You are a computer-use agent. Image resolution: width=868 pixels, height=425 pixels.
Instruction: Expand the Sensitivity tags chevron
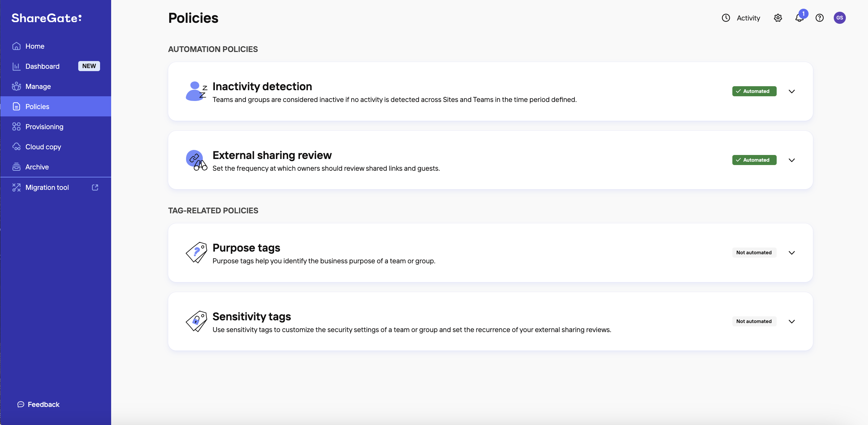tap(792, 321)
